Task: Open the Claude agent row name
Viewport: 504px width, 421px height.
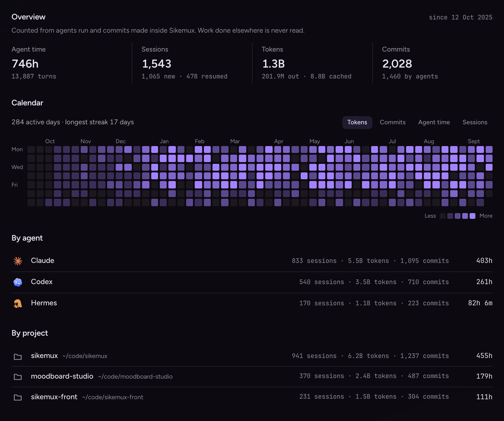Action: click(x=42, y=261)
